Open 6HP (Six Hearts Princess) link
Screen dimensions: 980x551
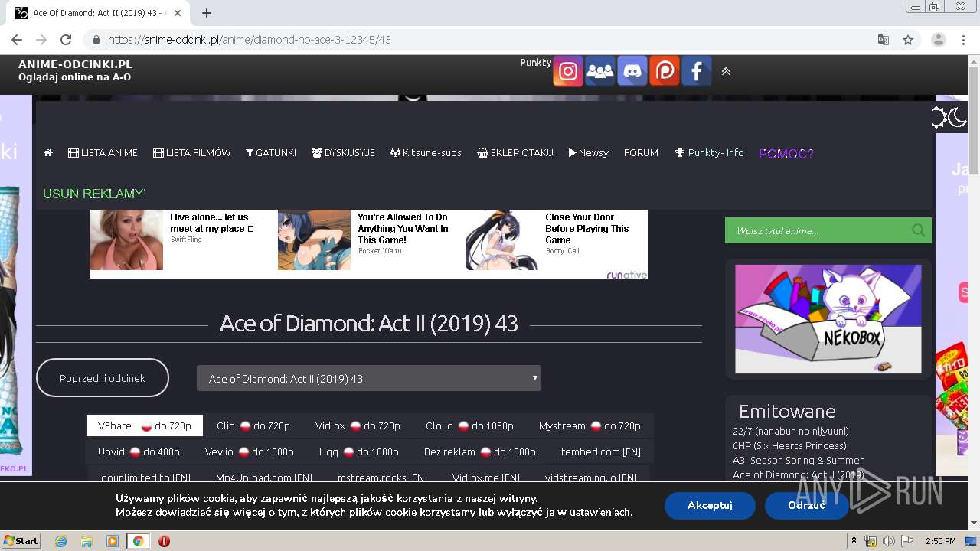tap(789, 445)
